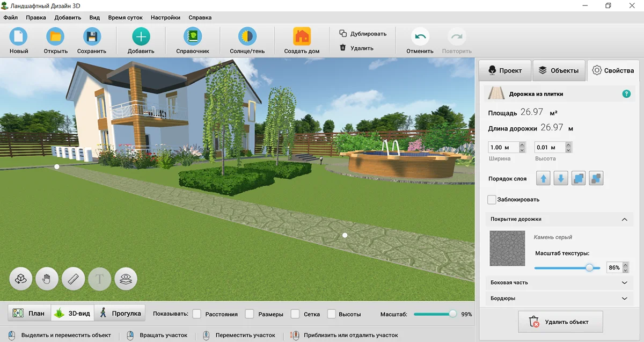Click the Сохранить floppy disk icon
644x342 pixels.
tap(92, 37)
